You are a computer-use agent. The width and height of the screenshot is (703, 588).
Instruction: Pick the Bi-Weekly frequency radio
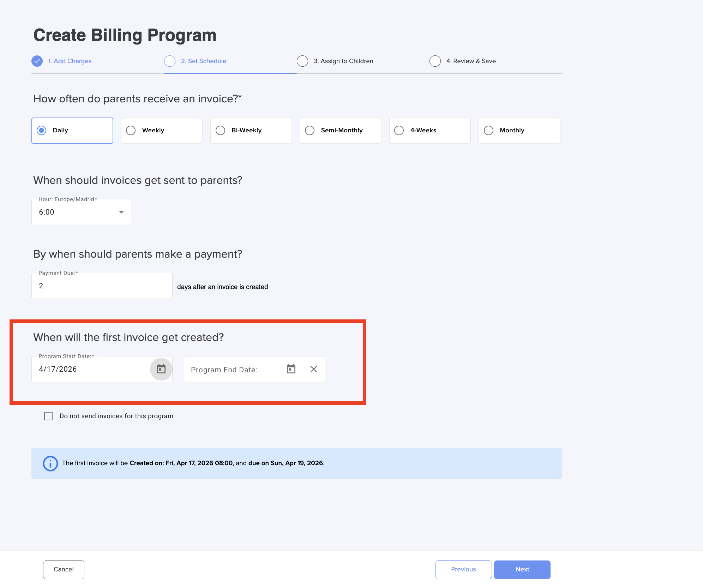point(220,130)
